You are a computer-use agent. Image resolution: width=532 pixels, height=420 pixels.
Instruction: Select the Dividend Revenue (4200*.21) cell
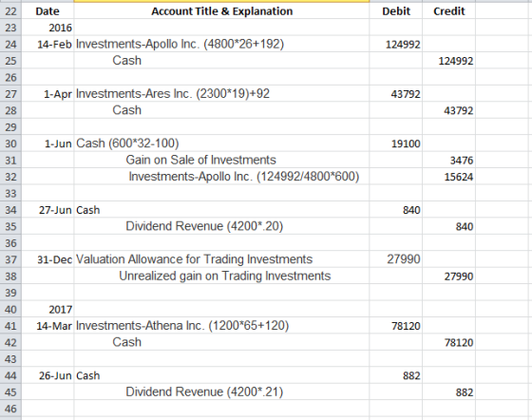(x=221, y=392)
